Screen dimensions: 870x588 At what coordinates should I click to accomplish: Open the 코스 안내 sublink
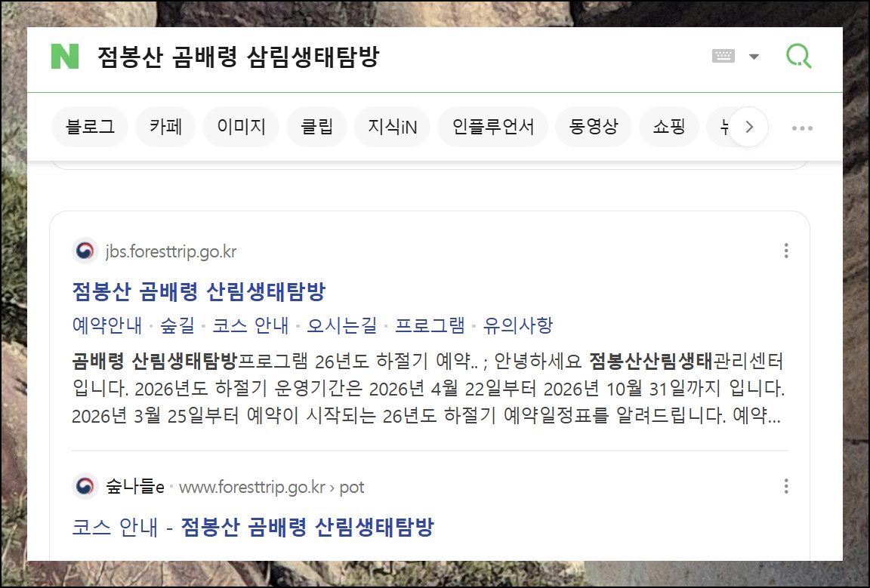(251, 325)
